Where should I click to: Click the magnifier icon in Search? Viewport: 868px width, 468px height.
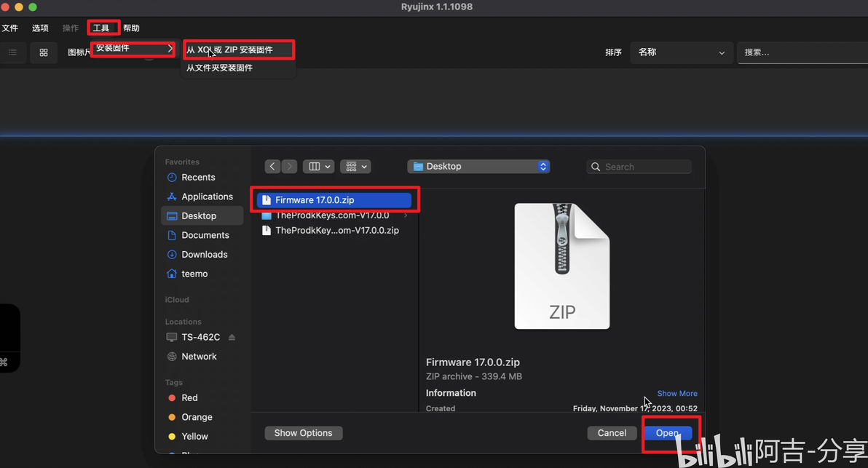[x=596, y=167]
